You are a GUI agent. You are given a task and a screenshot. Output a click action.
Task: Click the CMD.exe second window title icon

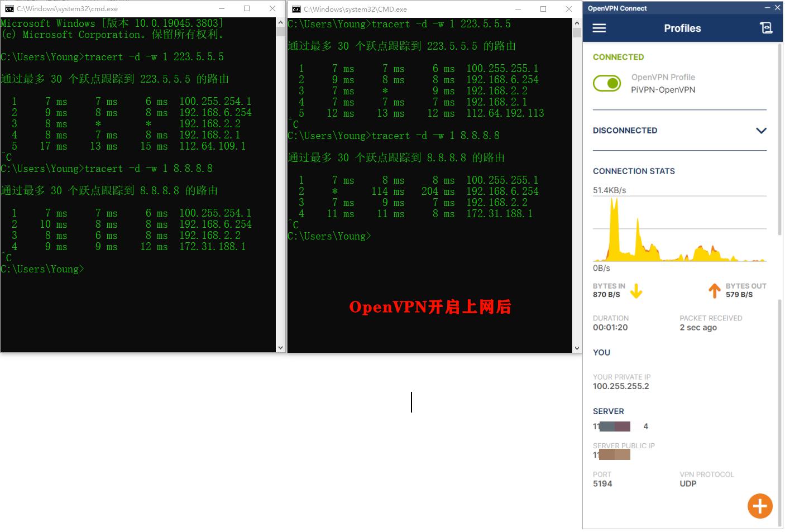296,9
